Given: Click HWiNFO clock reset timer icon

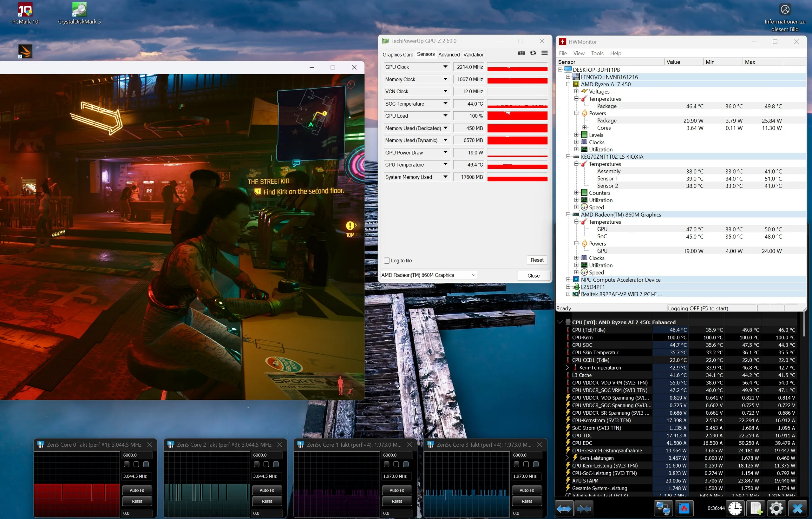Looking at the screenshot, I should 735,508.
